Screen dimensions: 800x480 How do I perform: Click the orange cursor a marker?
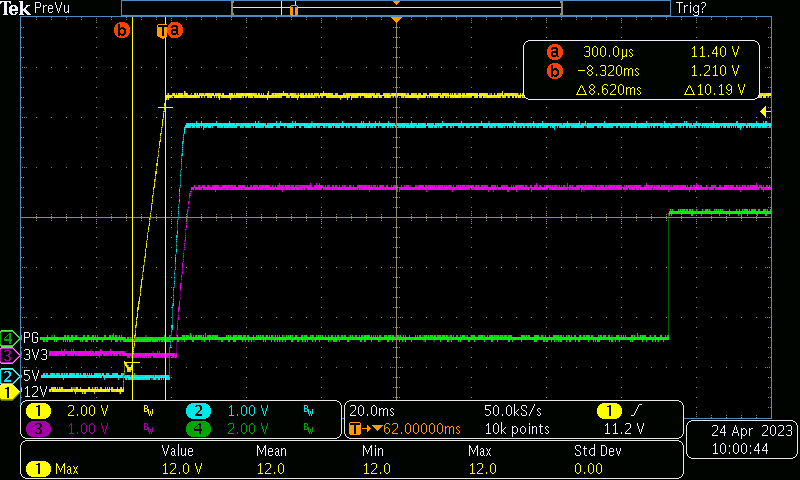click(176, 30)
